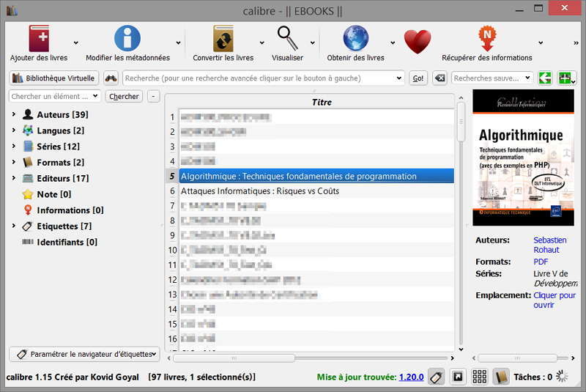Click row number 16 header
586x392 pixels.
[172, 339]
